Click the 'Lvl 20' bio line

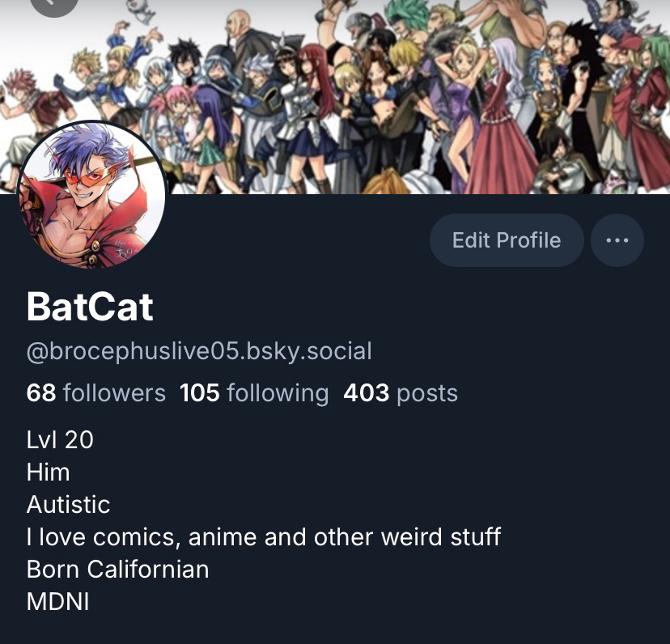tap(60, 440)
